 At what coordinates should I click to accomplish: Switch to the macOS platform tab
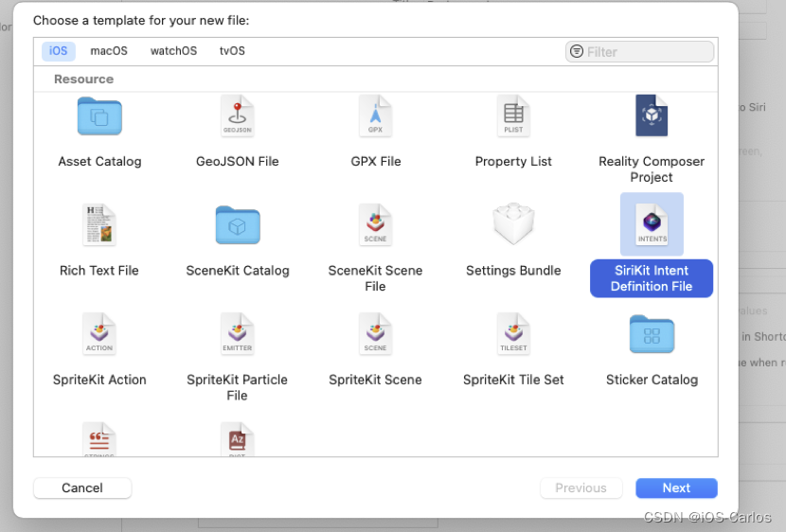pyautogui.click(x=109, y=51)
